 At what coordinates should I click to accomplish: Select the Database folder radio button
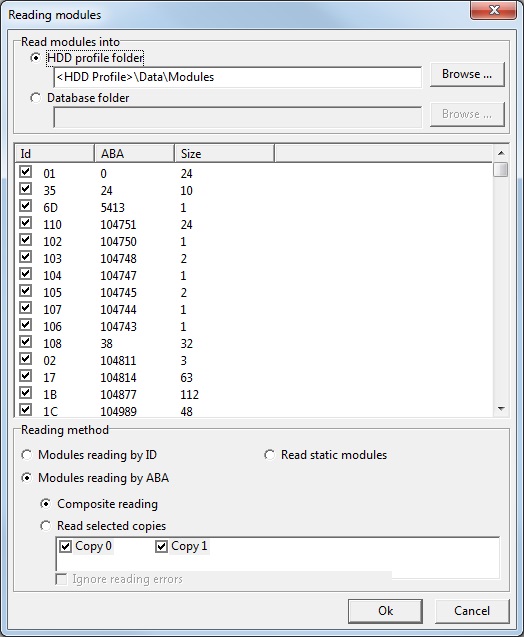(36, 98)
